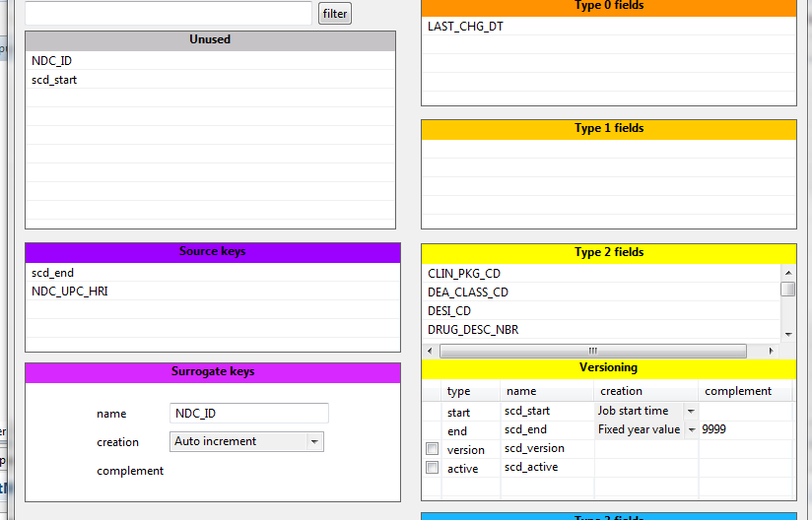812x520 pixels.
Task: Open the Fixed year value creation dropdown
Action: pyautogui.click(x=692, y=429)
